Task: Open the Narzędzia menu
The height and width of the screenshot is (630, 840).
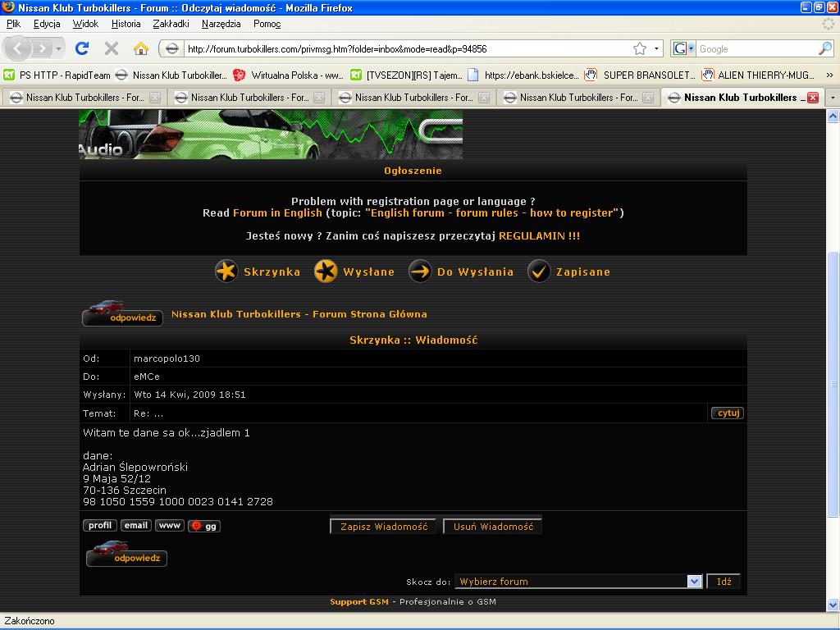Action: coord(221,24)
